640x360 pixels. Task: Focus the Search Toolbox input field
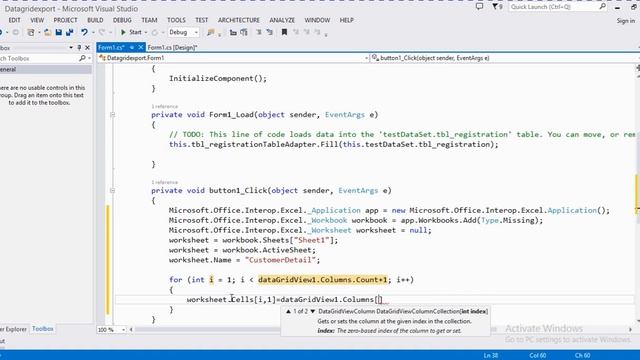[39, 58]
